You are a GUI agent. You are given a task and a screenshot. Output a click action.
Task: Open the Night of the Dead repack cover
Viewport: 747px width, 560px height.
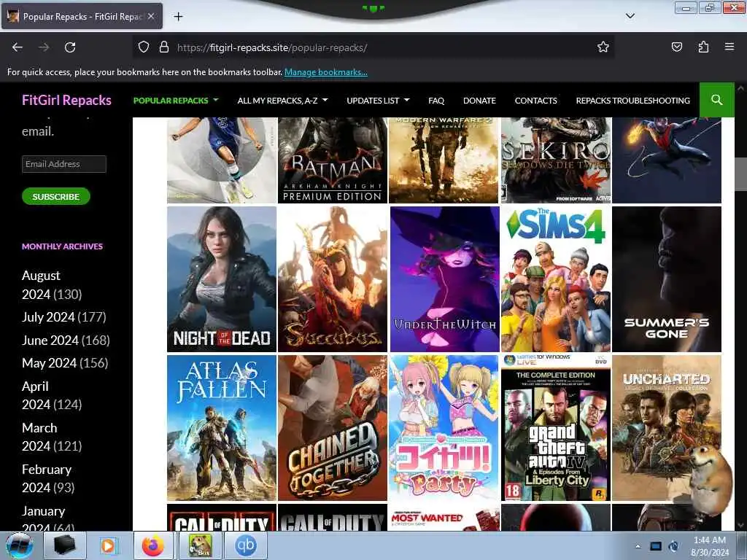pyautogui.click(x=222, y=279)
